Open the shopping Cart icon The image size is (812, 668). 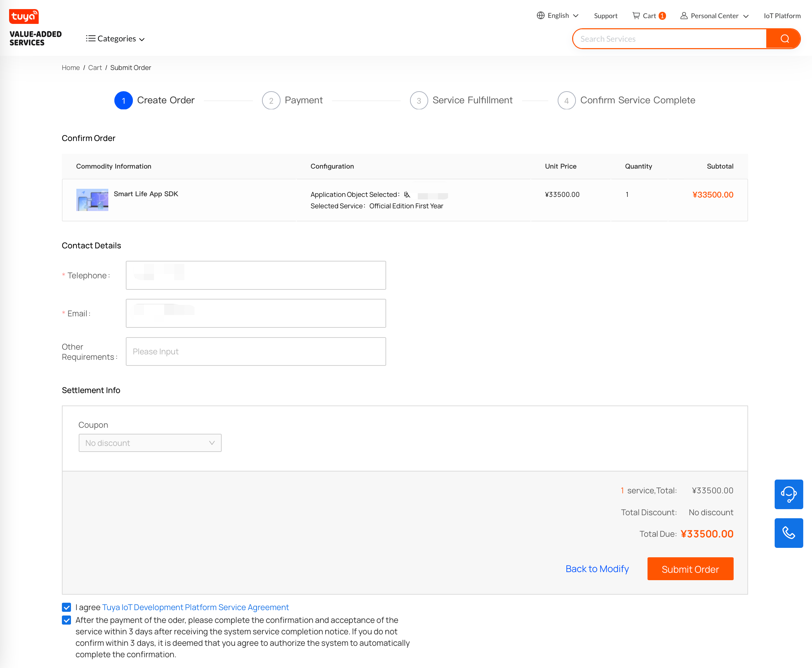(x=637, y=15)
